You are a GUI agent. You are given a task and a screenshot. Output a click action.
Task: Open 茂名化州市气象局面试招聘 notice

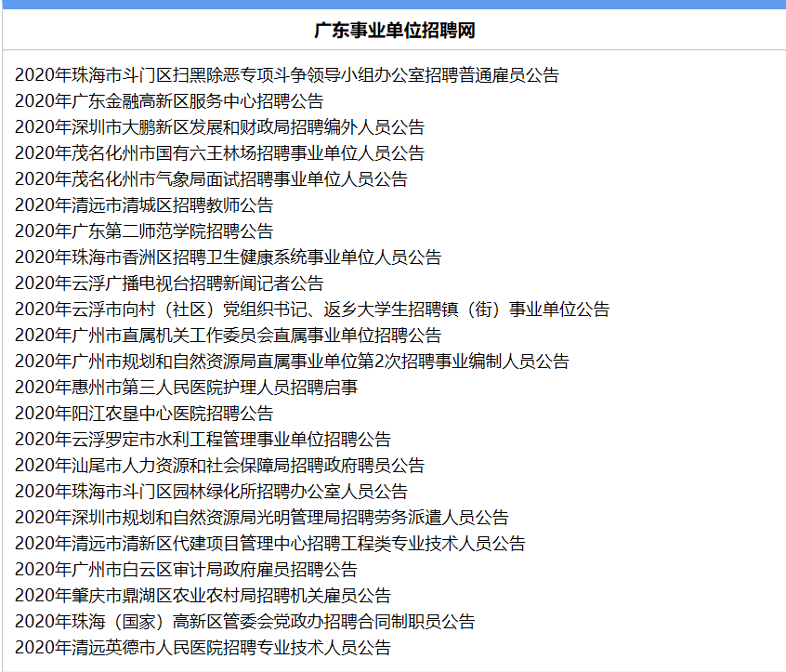pos(211,179)
